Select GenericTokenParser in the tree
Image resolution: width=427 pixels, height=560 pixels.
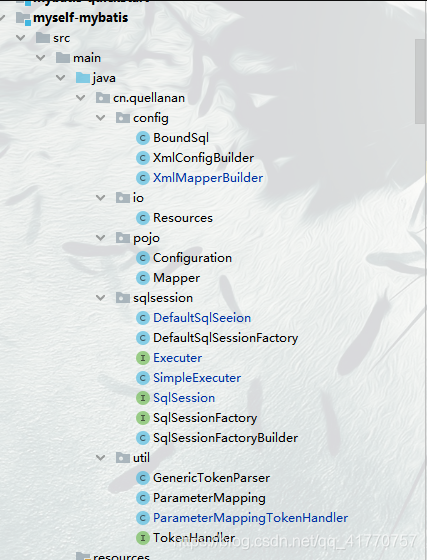[x=211, y=478]
